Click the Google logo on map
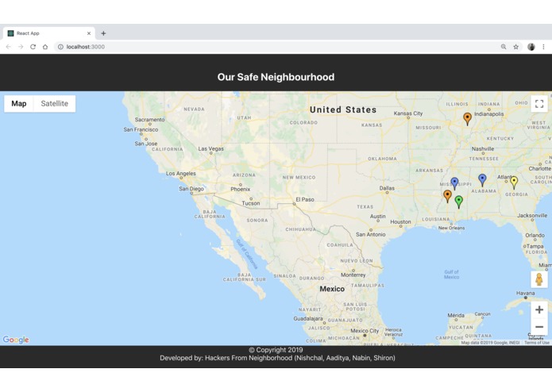Image resolution: width=552 pixels, height=392 pixels. tap(16, 340)
